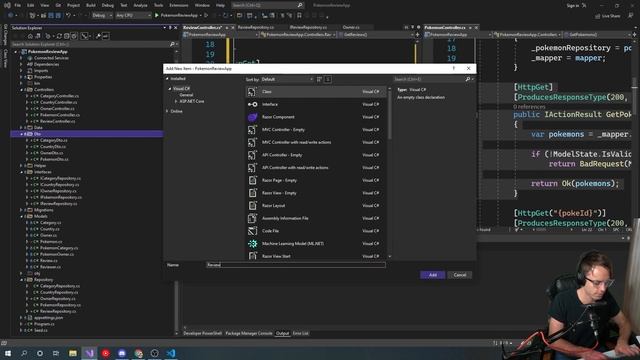
Task: Open the Package Manager Console tab
Action: [249, 333]
